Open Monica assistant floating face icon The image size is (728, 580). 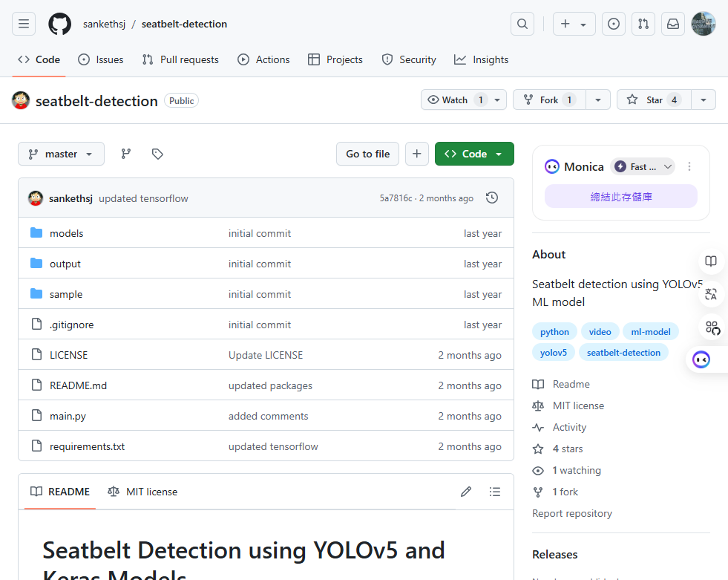(x=701, y=359)
